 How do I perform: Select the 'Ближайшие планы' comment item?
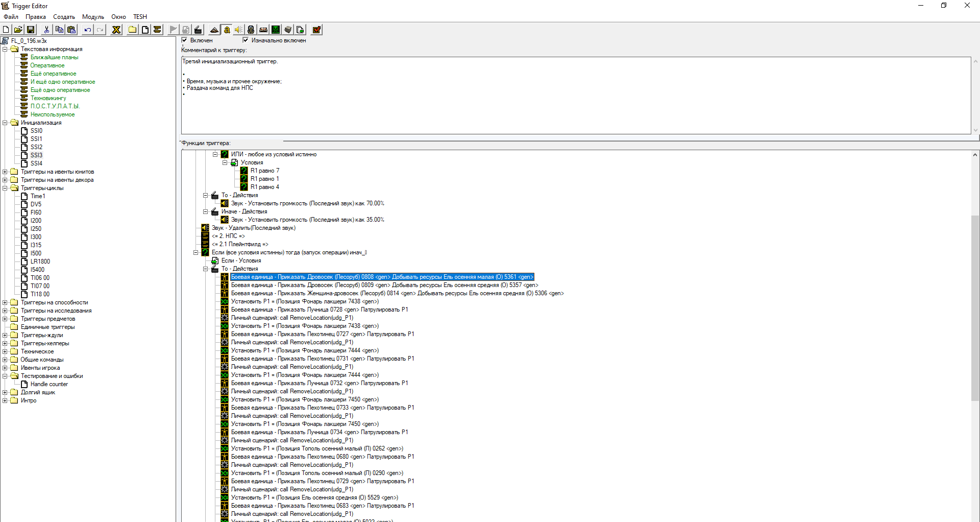(54, 57)
